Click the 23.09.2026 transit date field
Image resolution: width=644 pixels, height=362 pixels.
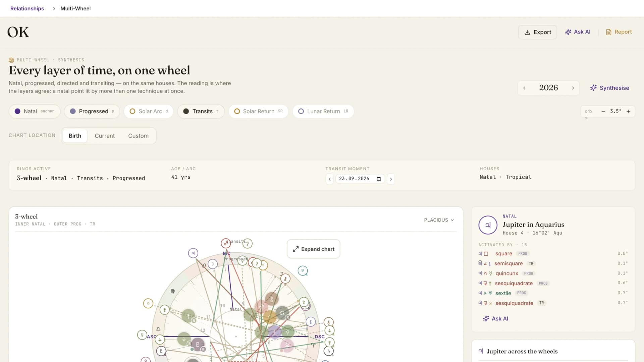click(360, 179)
